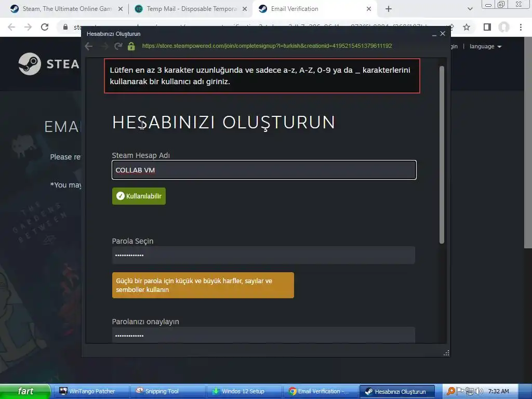Viewport: 532px width, 399px height.
Task: Click the Kullanılabilir availability badge
Action: coord(139,196)
